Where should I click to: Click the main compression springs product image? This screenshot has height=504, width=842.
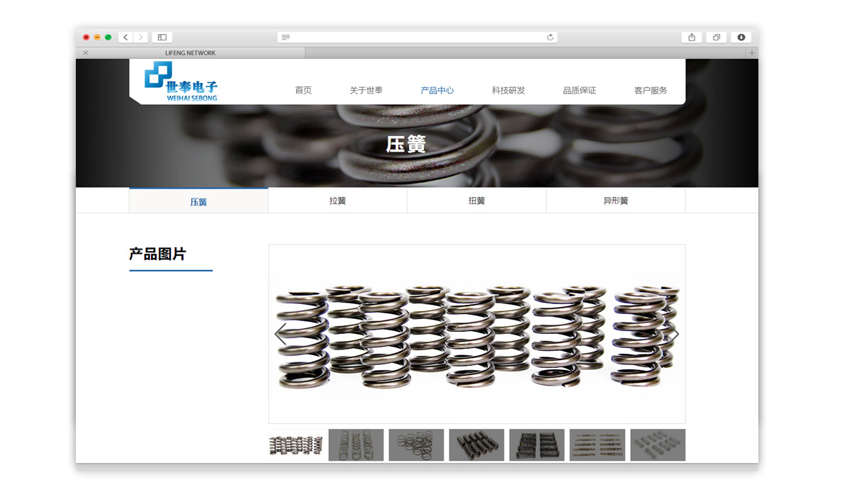tap(477, 334)
